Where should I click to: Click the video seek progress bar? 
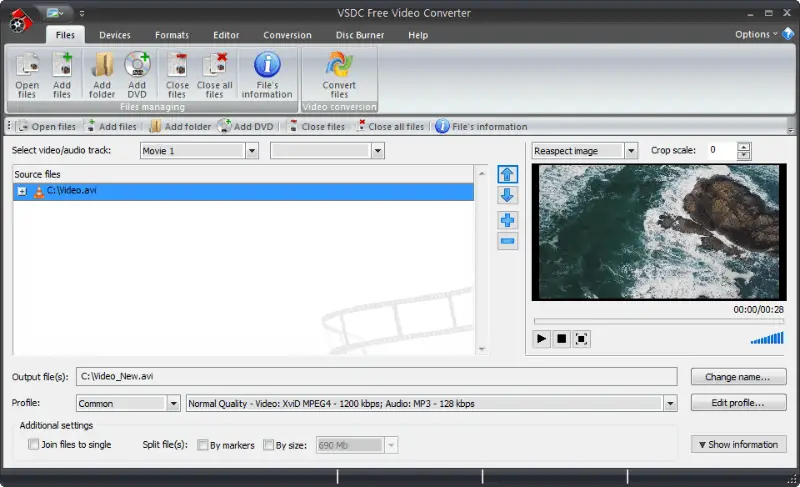point(658,321)
